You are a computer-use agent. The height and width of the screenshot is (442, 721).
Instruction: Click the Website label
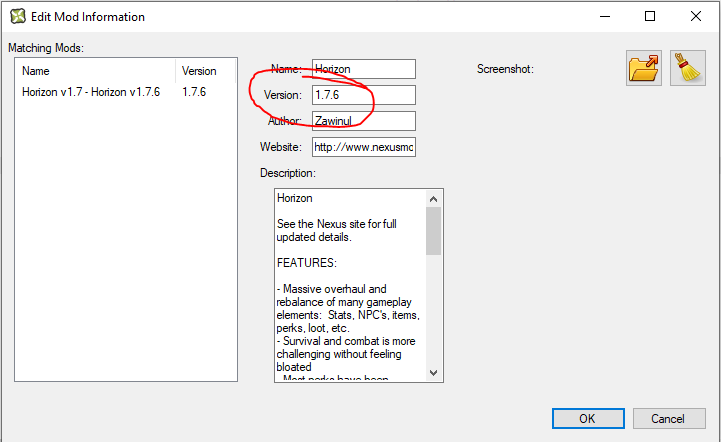pyautogui.click(x=281, y=147)
